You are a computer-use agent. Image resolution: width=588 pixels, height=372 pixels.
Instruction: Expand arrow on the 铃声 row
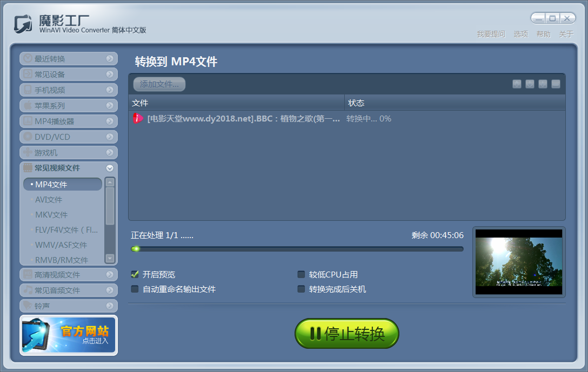click(110, 306)
